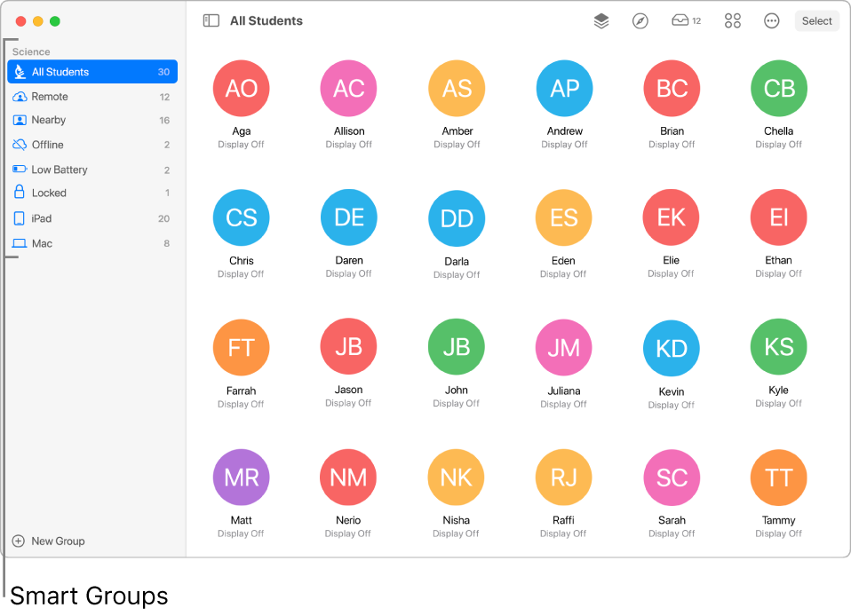
Task: Open the ellipsis More options menu
Action: [x=772, y=21]
